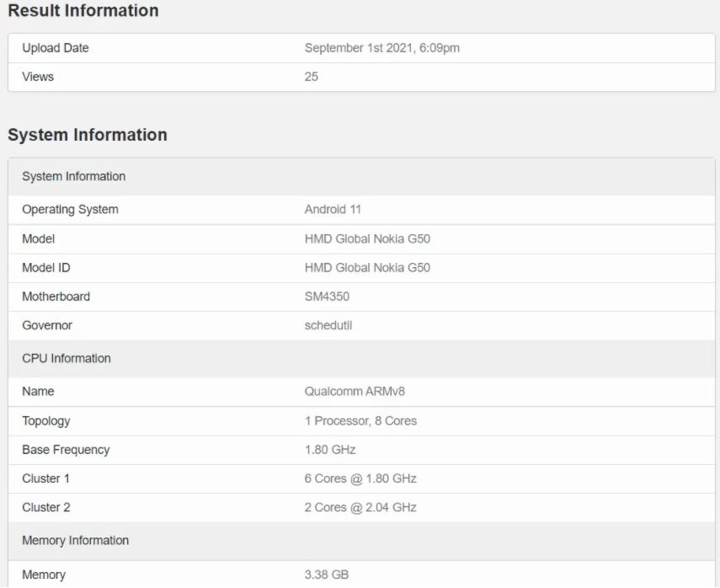The height and width of the screenshot is (588, 720).
Task: Click the value "1 Processor, 8 Cores"
Action: coord(361,421)
